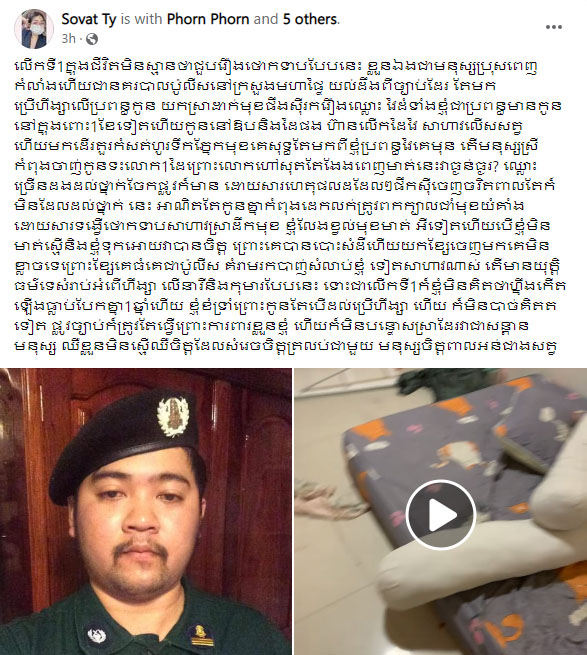Click the shoulder rank insignia on the green uniform

(x=200, y=633)
